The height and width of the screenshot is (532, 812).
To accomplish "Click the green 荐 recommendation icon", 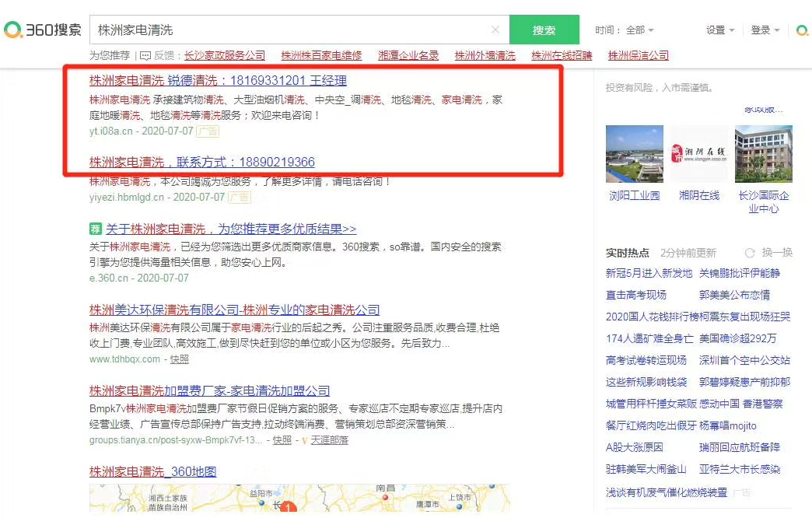I will pyautogui.click(x=96, y=229).
